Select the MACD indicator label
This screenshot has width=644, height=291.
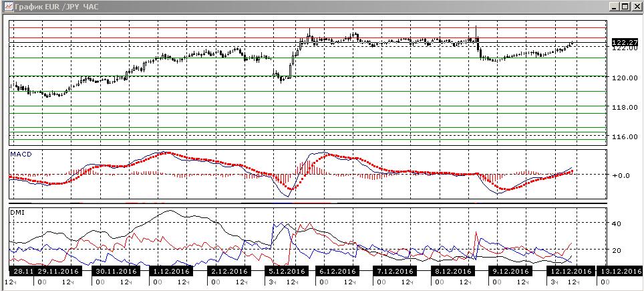click(21, 154)
